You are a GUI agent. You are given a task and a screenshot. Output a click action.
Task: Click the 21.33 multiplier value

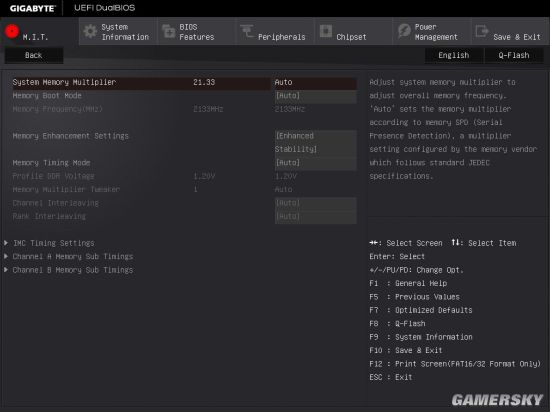pos(204,82)
